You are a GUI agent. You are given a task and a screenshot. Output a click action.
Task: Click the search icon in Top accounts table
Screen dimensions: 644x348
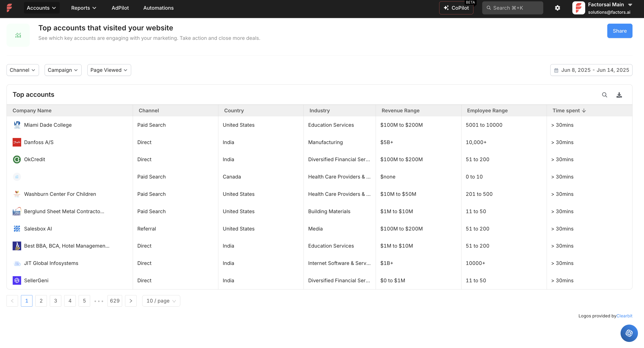605,95
